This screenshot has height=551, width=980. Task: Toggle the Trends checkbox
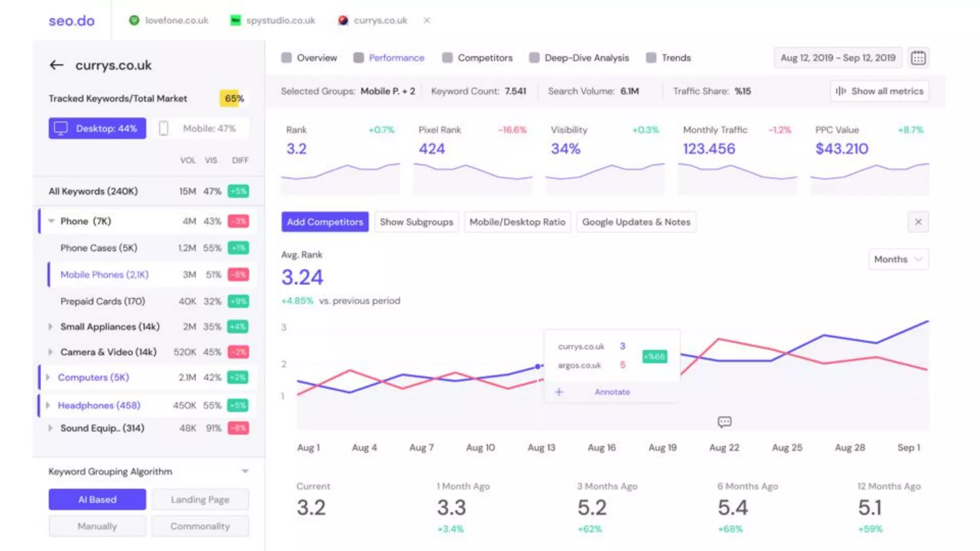pos(651,58)
